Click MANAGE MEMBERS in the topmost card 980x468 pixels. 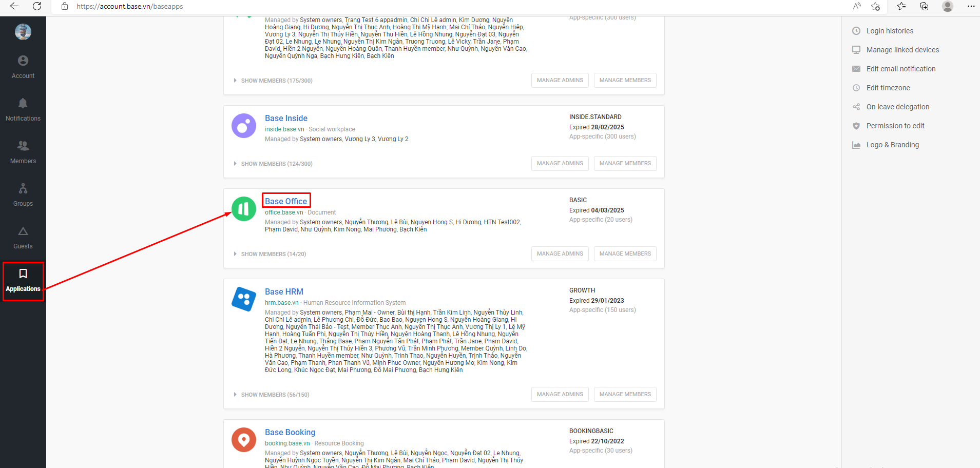625,80
